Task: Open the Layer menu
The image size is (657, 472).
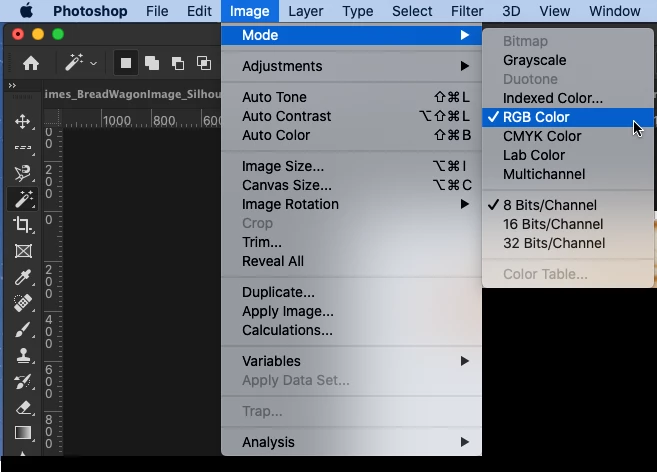Action: coord(305,11)
